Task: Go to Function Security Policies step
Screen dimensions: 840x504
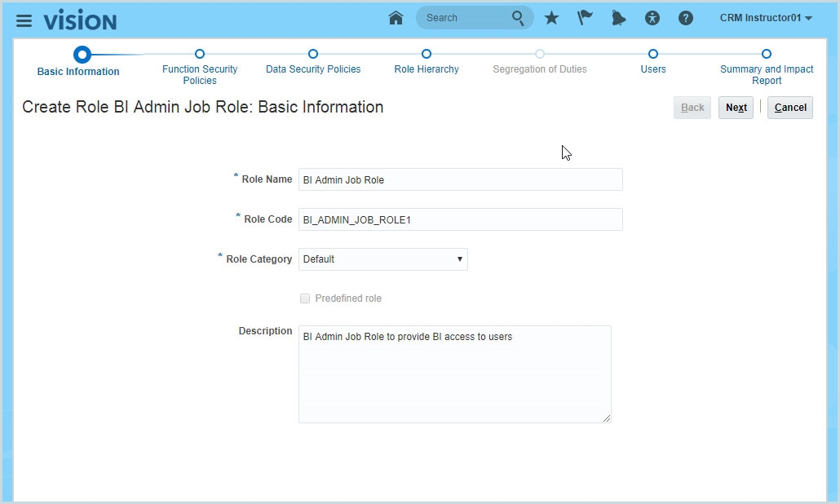Action: point(200,55)
